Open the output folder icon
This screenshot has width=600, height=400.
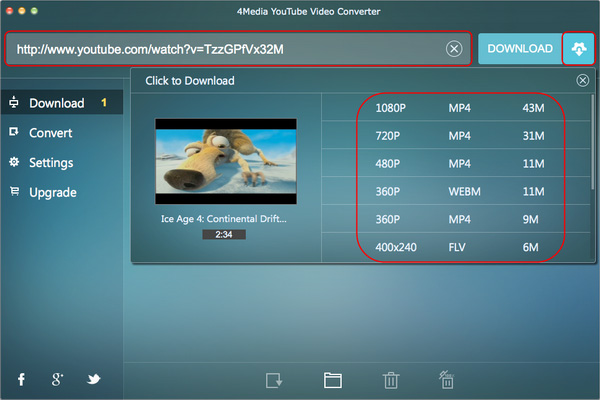pyautogui.click(x=333, y=380)
